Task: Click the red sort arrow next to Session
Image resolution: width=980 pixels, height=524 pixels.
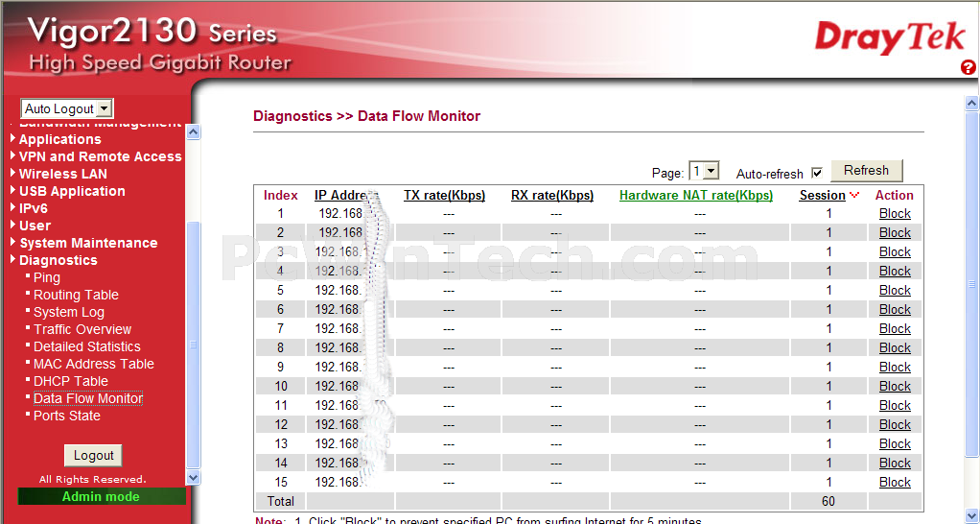Action: [x=854, y=195]
